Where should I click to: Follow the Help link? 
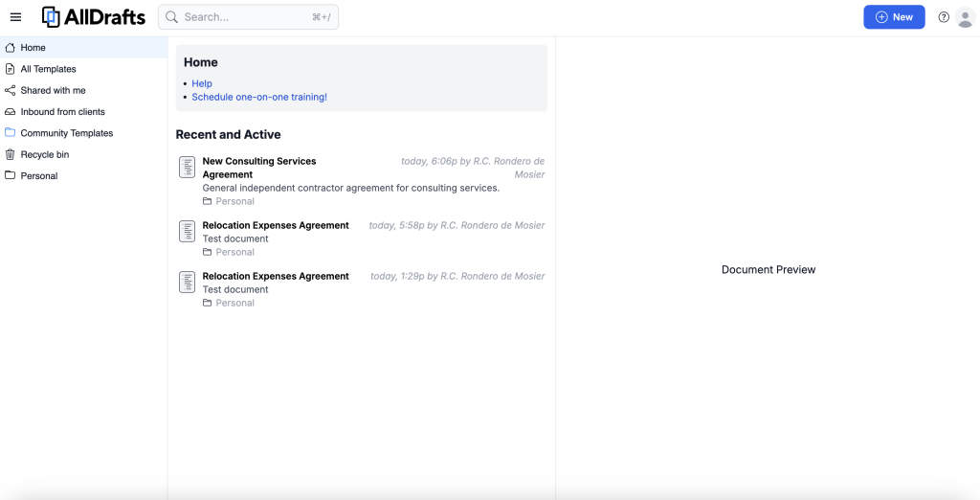[x=202, y=83]
